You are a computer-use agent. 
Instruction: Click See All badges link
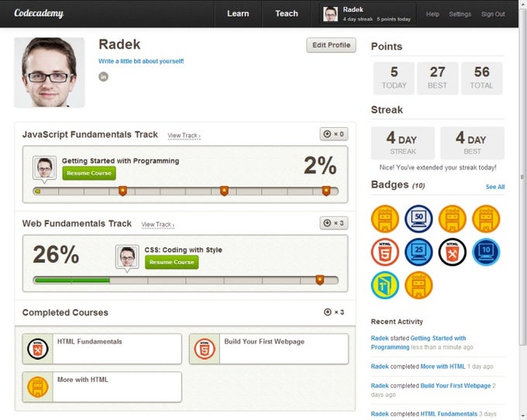(494, 187)
